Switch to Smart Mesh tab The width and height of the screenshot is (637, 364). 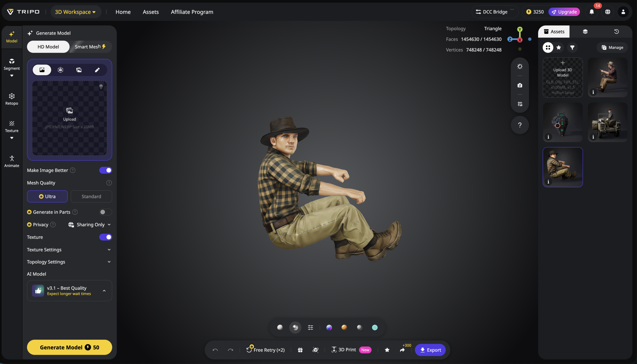90,47
